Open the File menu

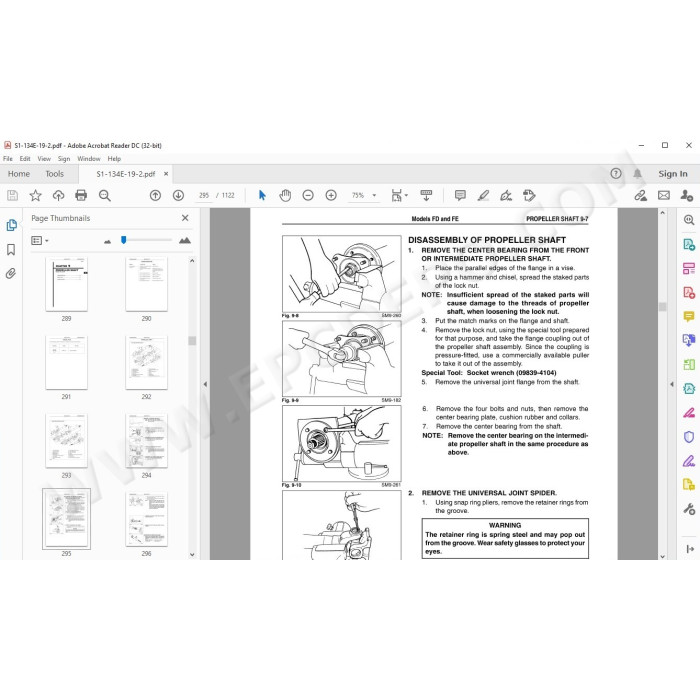pos(8,158)
